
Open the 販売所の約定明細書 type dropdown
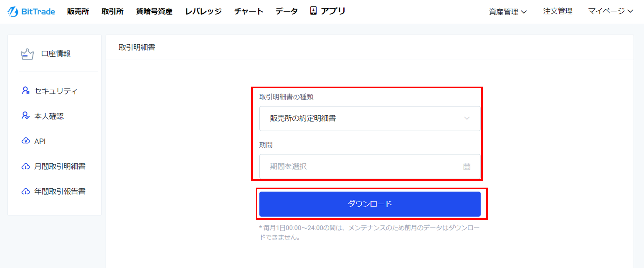(370, 118)
